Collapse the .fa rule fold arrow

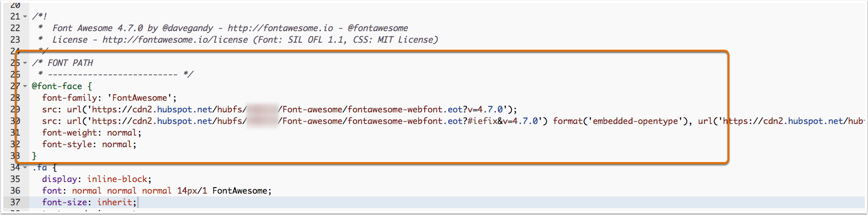[x=25, y=168]
